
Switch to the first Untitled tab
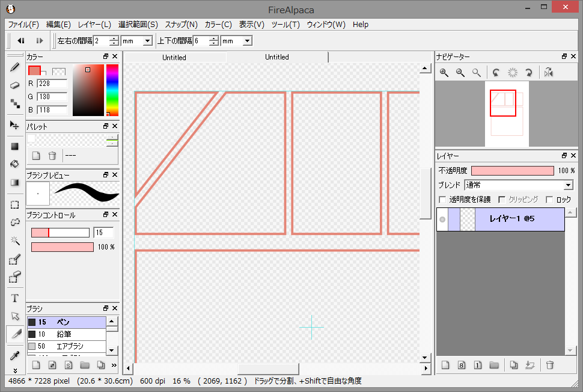pos(174,57)
